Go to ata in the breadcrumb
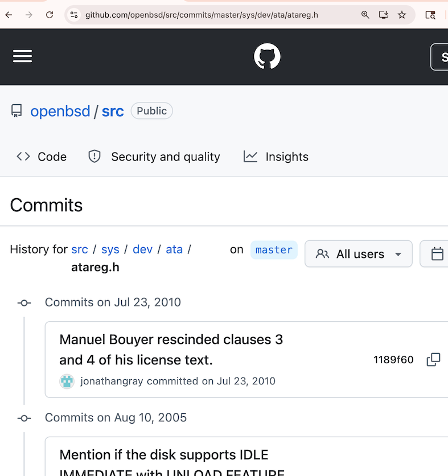The width and height of the screenshot is (448, 476). click(174, 249)
